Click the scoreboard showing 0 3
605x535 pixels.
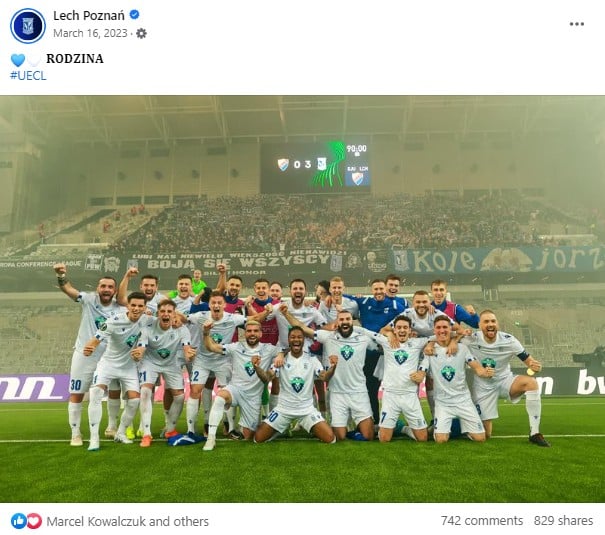pyautogui.click(x=316, y=167)
